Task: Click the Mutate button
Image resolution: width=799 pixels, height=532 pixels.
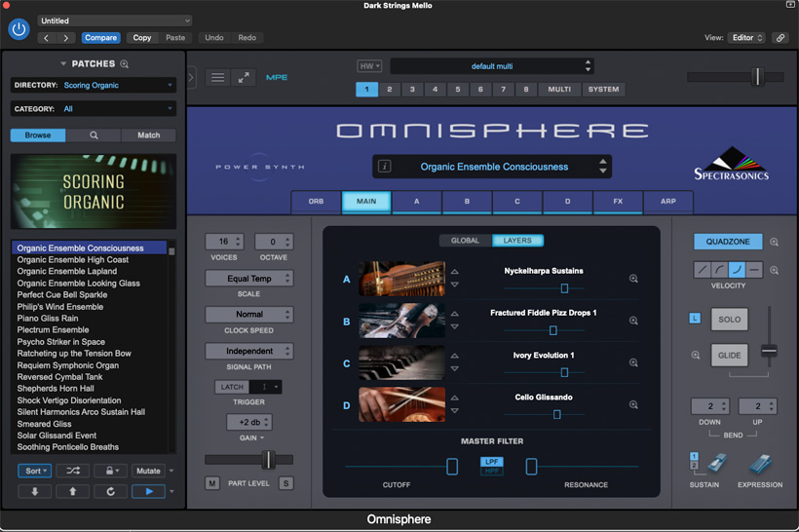Action: 148,471
